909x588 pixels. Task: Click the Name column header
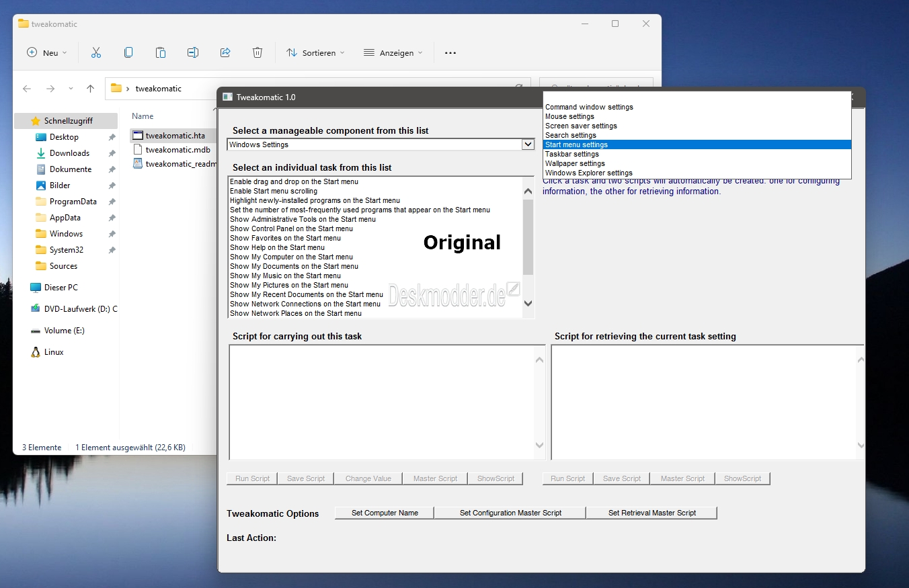click(x=143, y=116)
